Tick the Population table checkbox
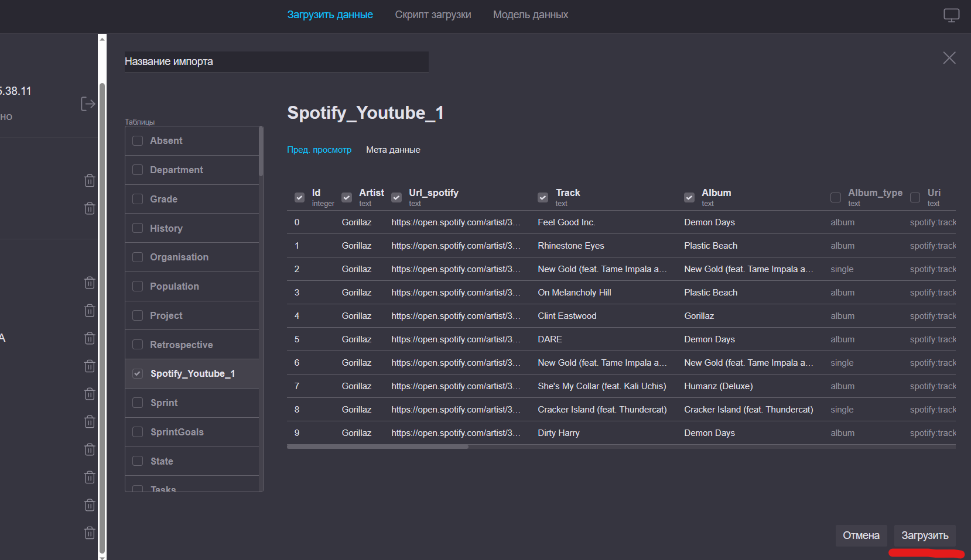The image size is (971, 560). (x=138, y=286)
